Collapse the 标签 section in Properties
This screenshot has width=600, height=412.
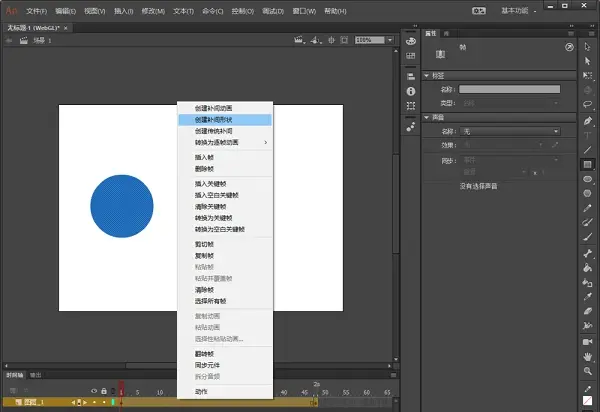point(428,76)
